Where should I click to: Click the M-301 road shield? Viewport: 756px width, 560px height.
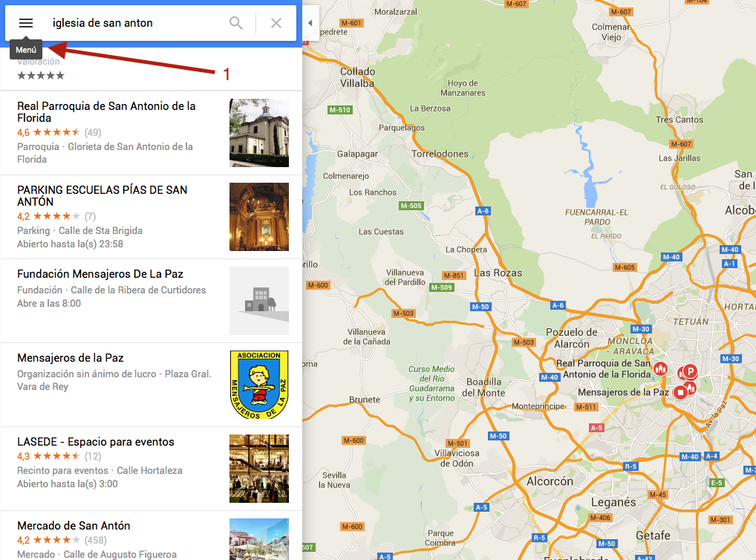click(720, 519)
